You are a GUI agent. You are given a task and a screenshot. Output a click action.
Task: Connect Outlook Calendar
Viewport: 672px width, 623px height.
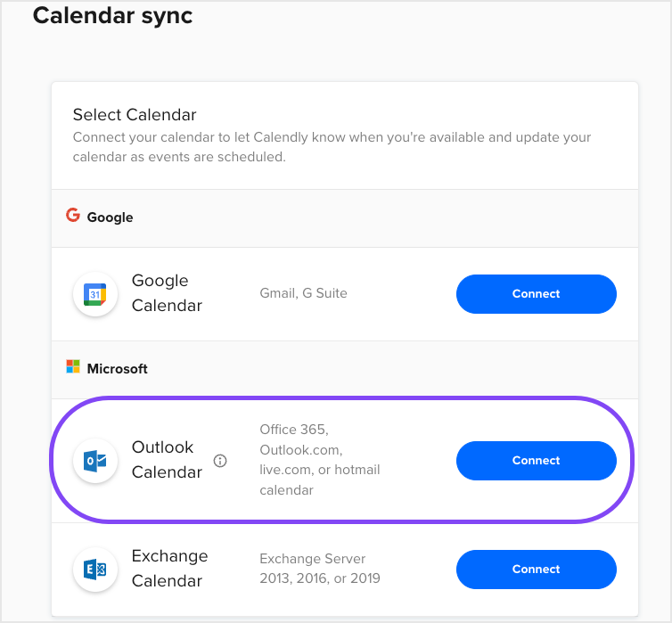pyautogui.click(x=536, y=461)
